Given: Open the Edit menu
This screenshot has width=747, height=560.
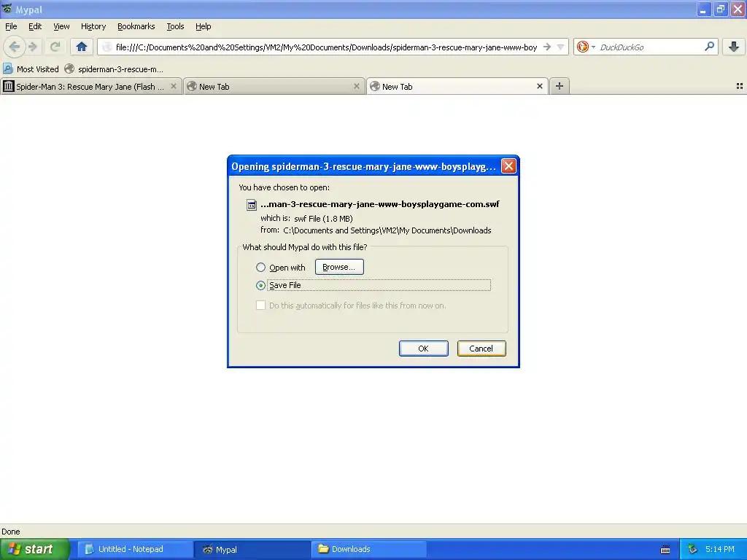Looking at the screenshot, I should pos(35,26).
